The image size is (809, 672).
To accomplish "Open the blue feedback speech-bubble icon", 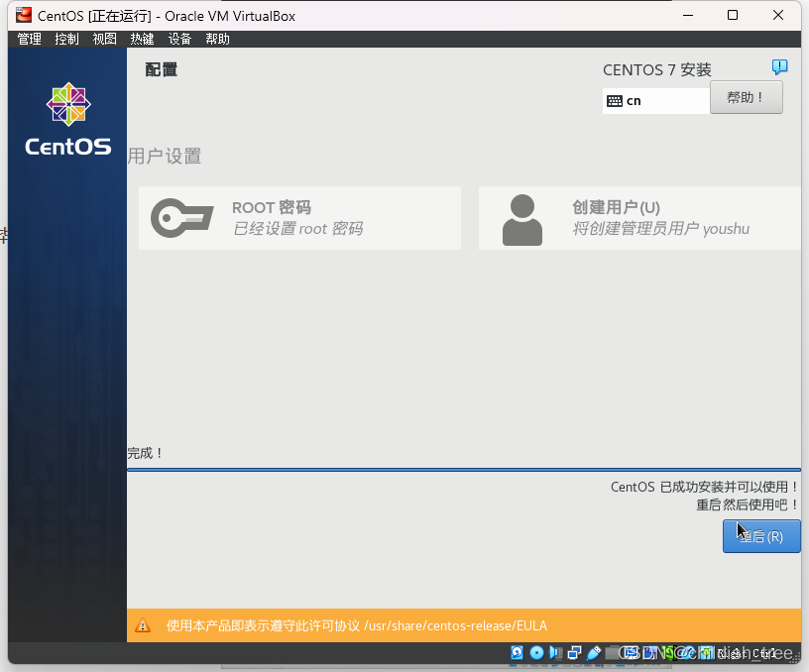I will [x=779, y=66].
